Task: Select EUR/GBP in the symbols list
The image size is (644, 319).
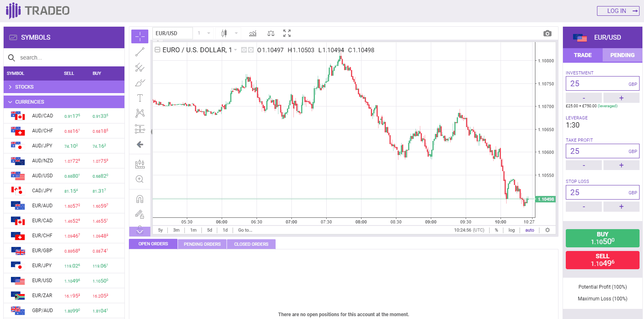Action: pyautogui.click(x=64, y=251)
